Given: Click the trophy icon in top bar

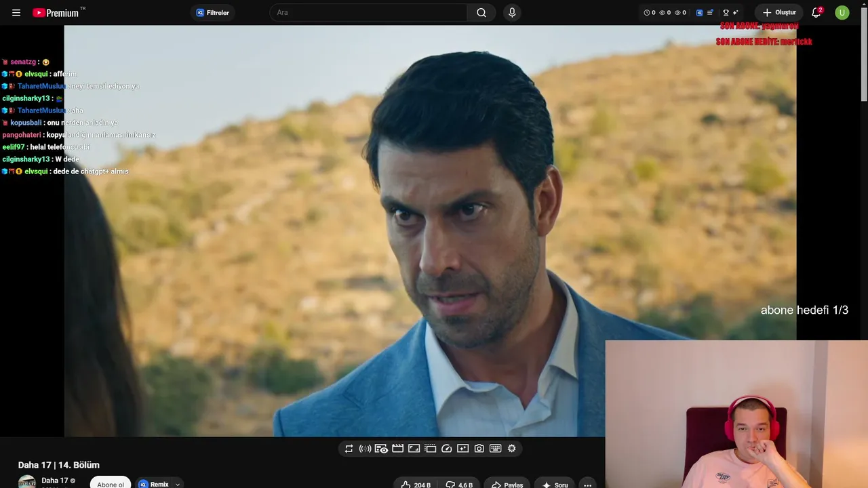Looking at the screenshot, I should point(726,13).
